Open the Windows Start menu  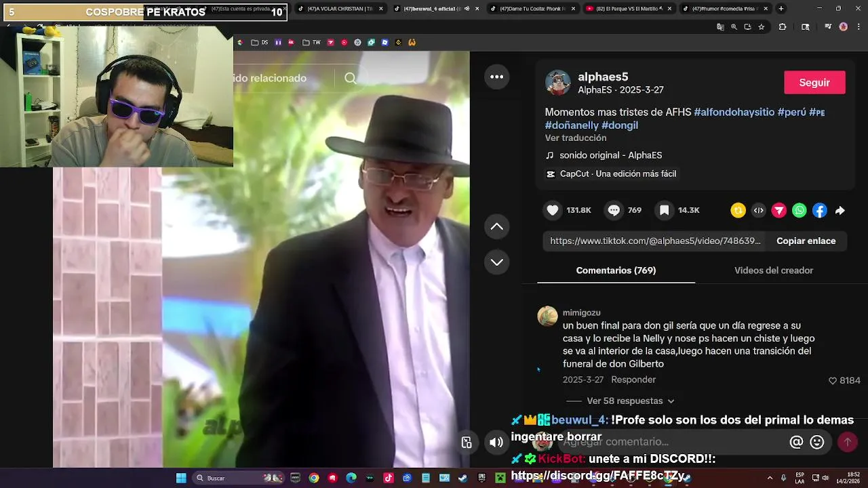click(181, 478)
